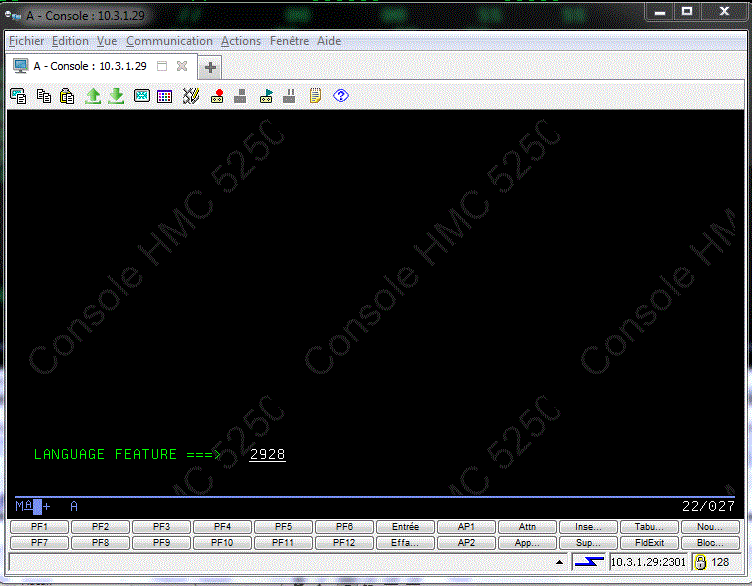Click the AP1 keypad button
The width and height of the screenshot is (752, 586).
pyautogui.click(x=466, y=527)
